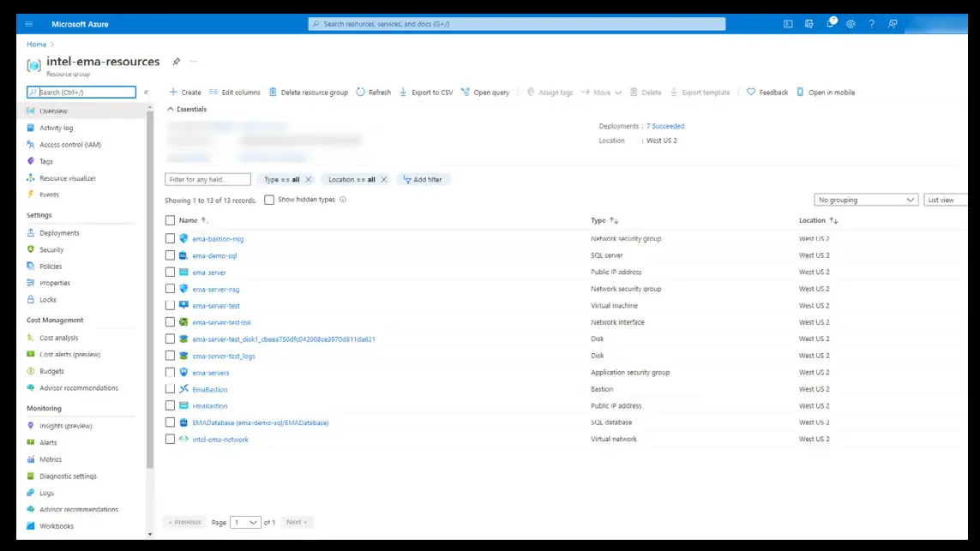Image resolution: width=980 pixels, height=551 pixels.
Task: Click the Budgets icon
Action: 31,371
